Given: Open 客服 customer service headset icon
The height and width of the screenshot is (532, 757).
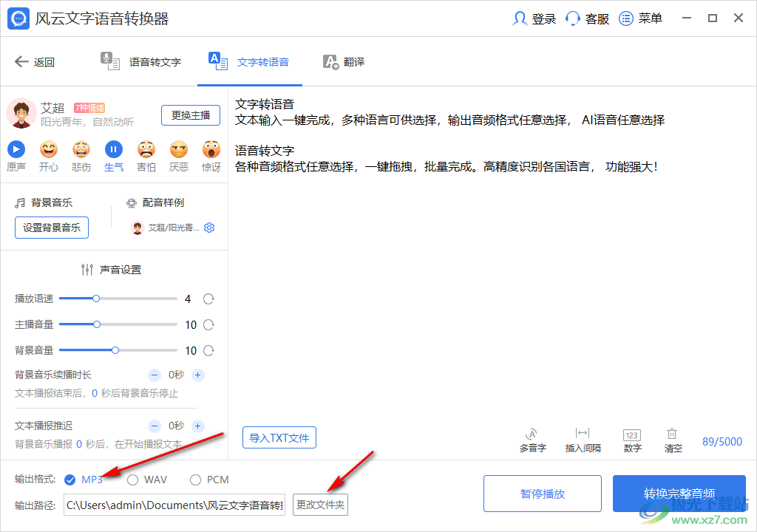Looking at the screenshot, I should click(x=573, y=18).
